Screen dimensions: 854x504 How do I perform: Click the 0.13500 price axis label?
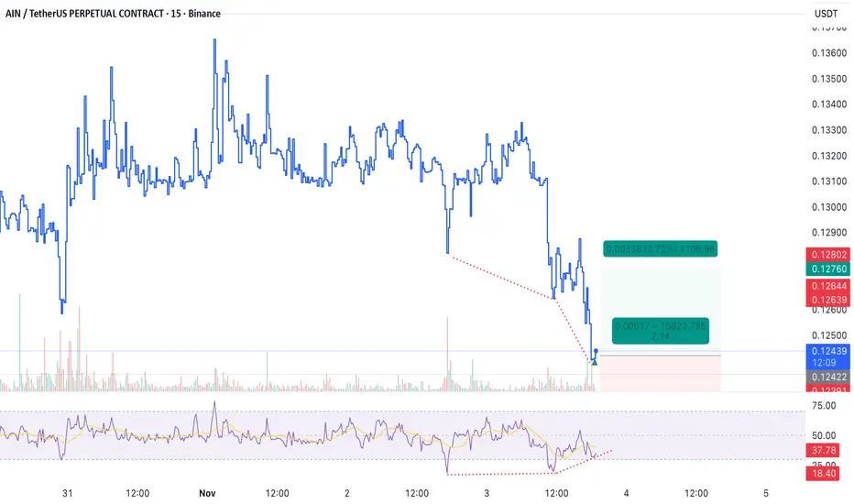pyautogui.click(x=829, y=79)
